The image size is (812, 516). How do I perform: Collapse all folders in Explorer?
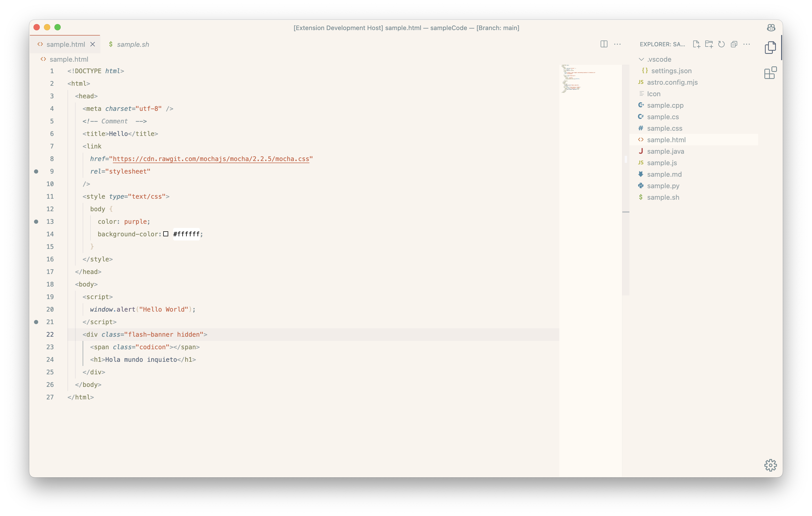[x=734, y=44]
